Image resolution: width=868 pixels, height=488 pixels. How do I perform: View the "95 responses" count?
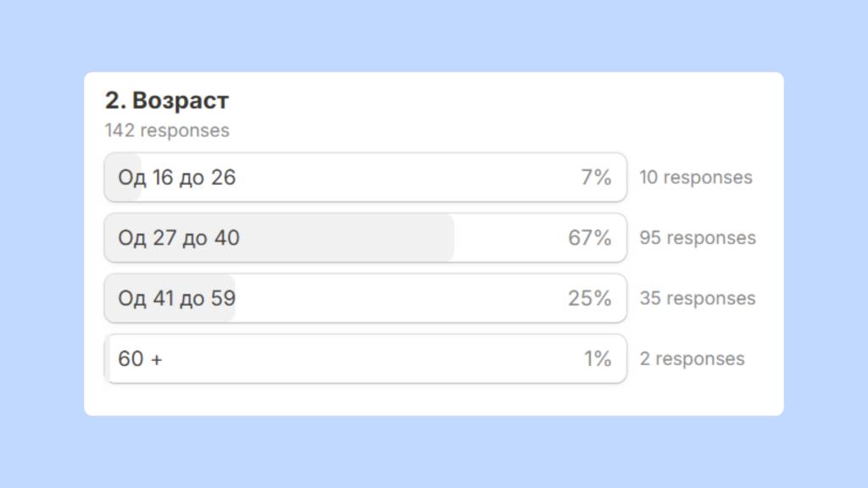point(697,238)
